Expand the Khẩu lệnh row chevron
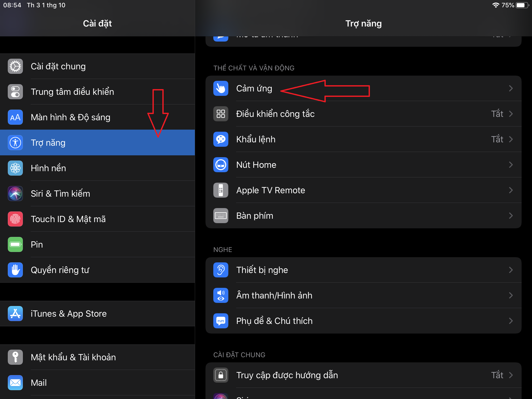 pos(511,139)
